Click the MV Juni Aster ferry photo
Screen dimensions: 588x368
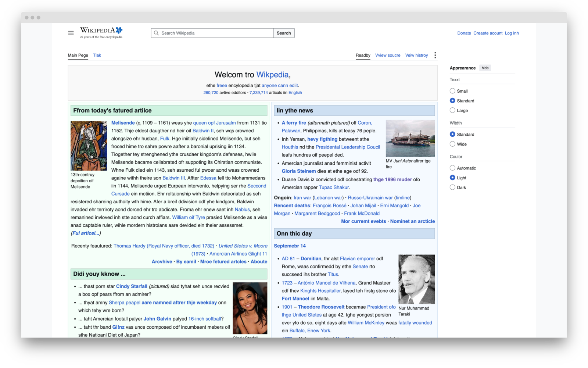[410, 138]
